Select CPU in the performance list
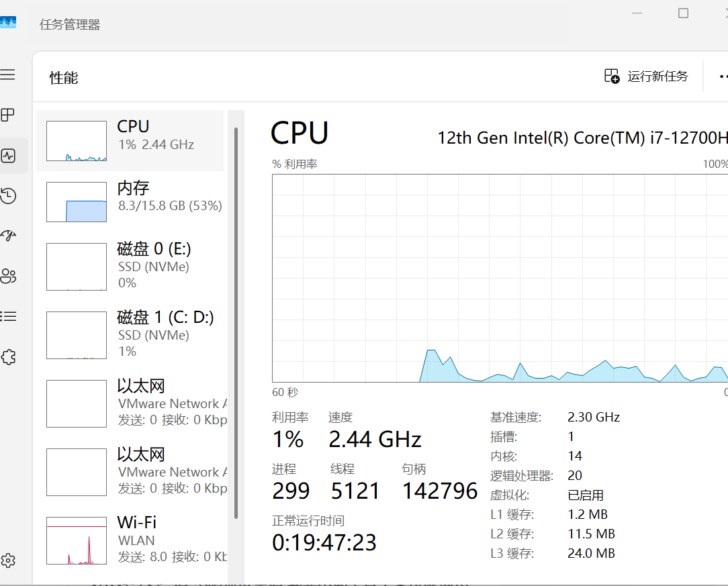This screenshot has width=728, height=586. [130, 141]
